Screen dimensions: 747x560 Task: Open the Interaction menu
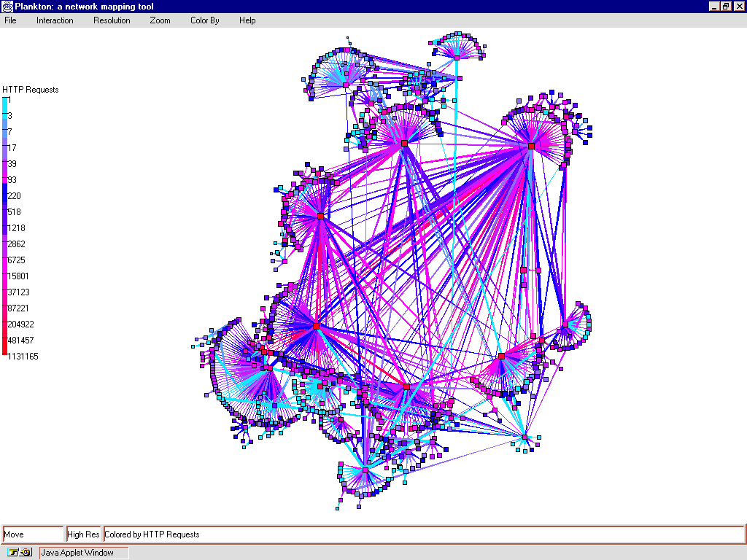point(55,20)
